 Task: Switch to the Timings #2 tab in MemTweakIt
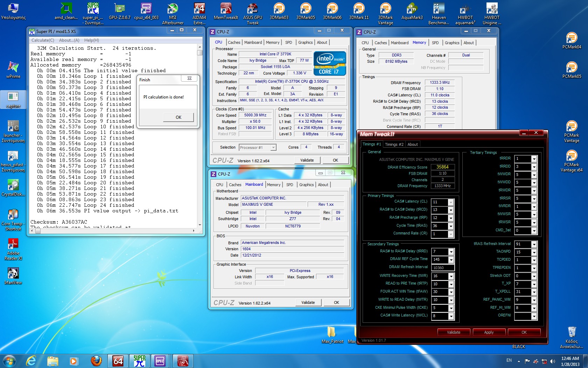click(394, 144)
